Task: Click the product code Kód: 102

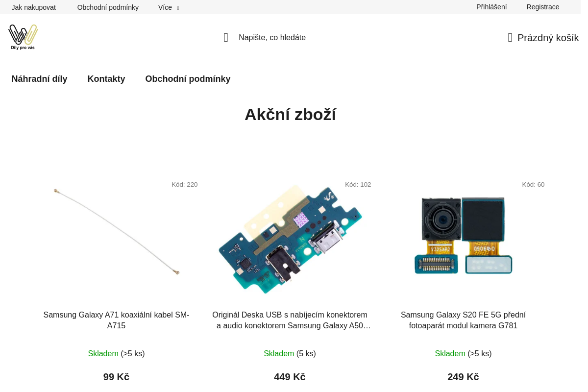Action: pos(358,185)
